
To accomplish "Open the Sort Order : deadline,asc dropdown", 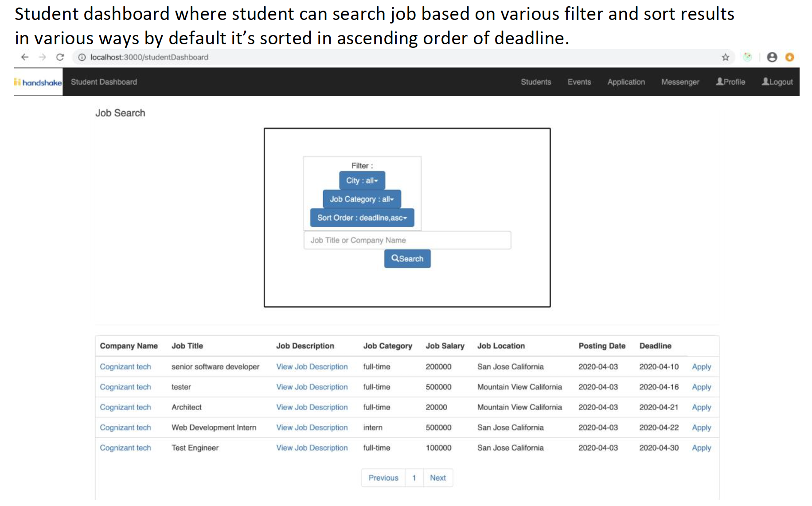I will click(x=362, y=218).
